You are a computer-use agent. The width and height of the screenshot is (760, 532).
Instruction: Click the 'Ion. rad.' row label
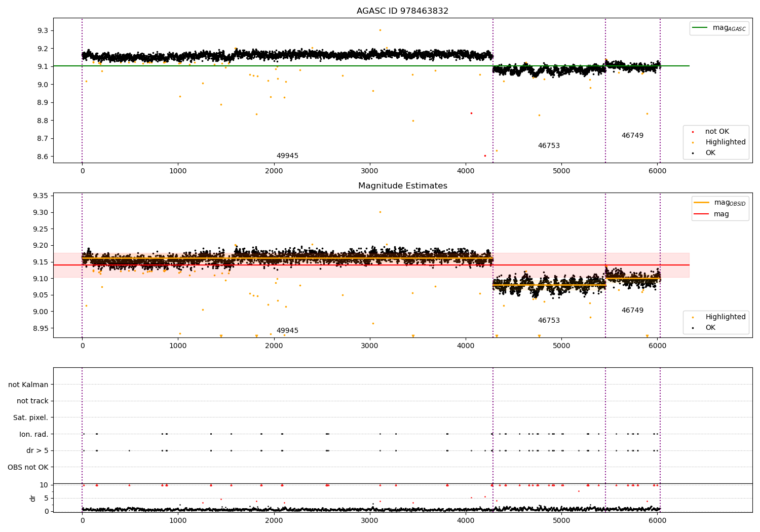coord(34,434)
